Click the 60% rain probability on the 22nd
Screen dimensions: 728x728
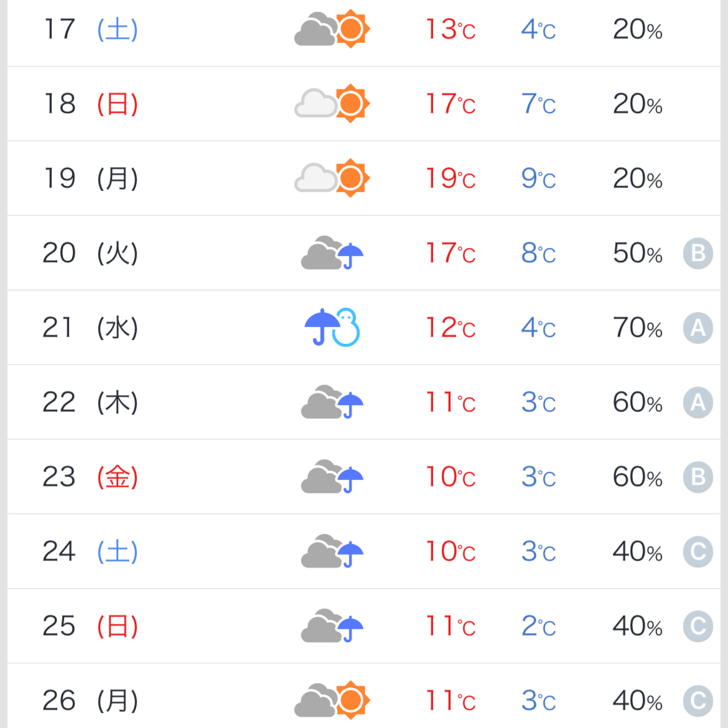coord(637,403)
